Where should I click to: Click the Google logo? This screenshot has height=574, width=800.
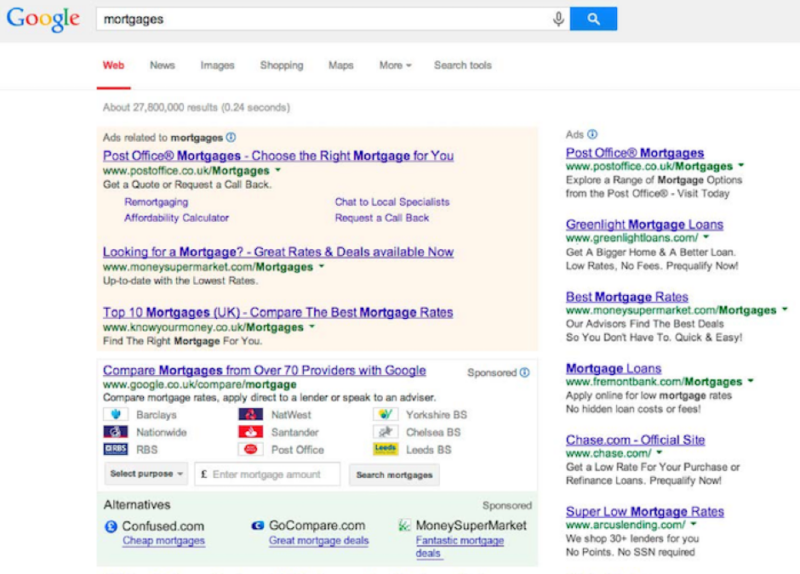point(43,19)
